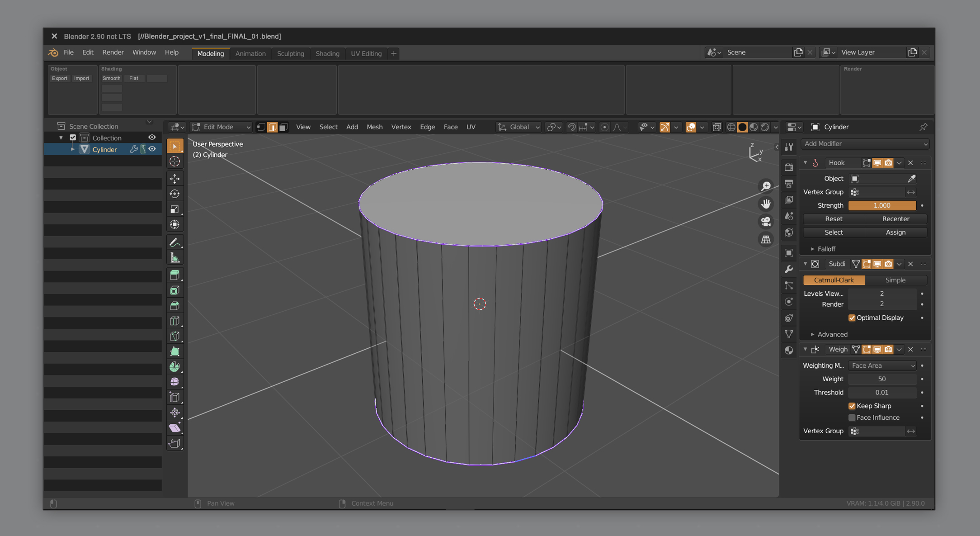Adjust the Hook Strength slider
Screen dimensions: 980x536
click(882, 205)
